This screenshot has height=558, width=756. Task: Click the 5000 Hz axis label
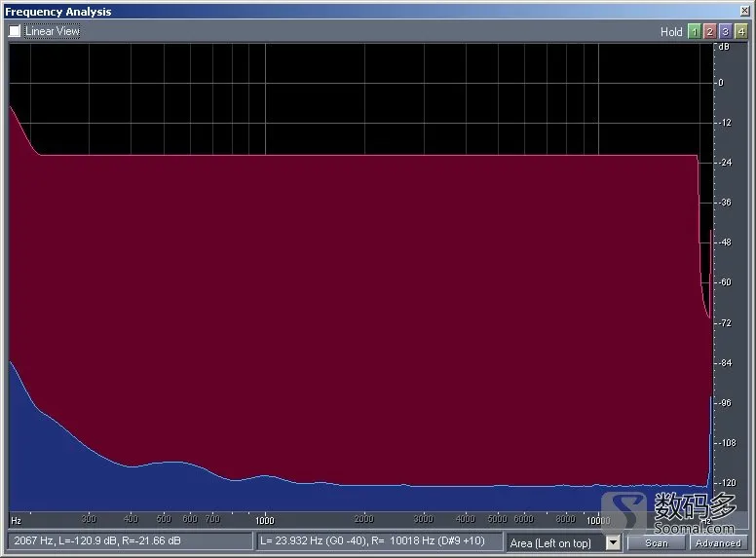tap(497, 519)
